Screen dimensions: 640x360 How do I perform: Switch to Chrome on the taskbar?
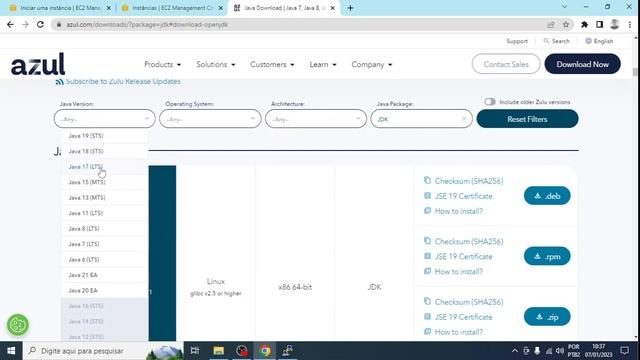click(265, 351)
